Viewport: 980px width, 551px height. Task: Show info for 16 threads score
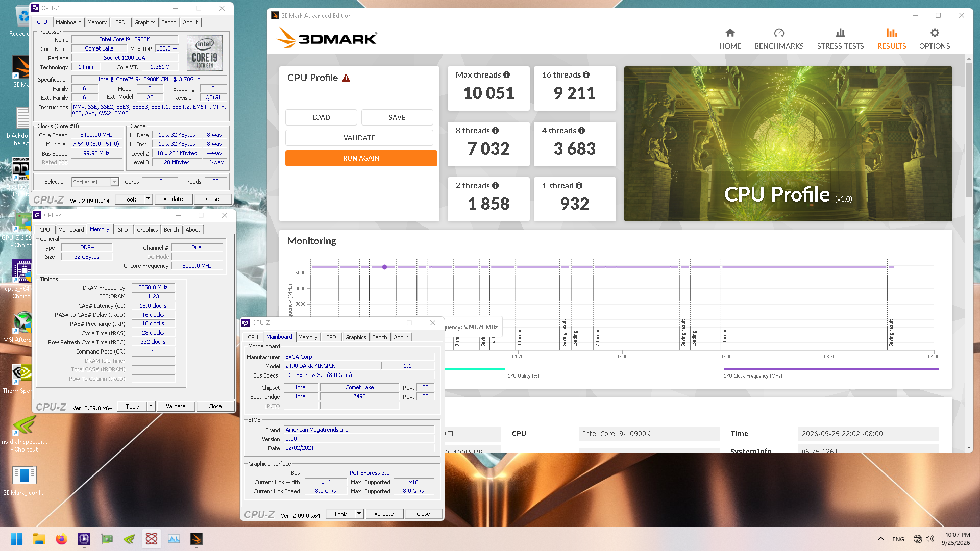tap(586, 74)
